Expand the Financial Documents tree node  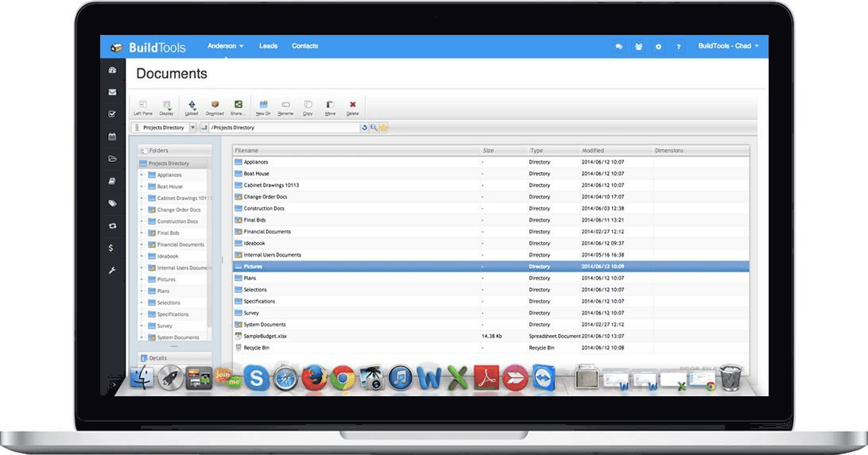(x=141, y=245)
